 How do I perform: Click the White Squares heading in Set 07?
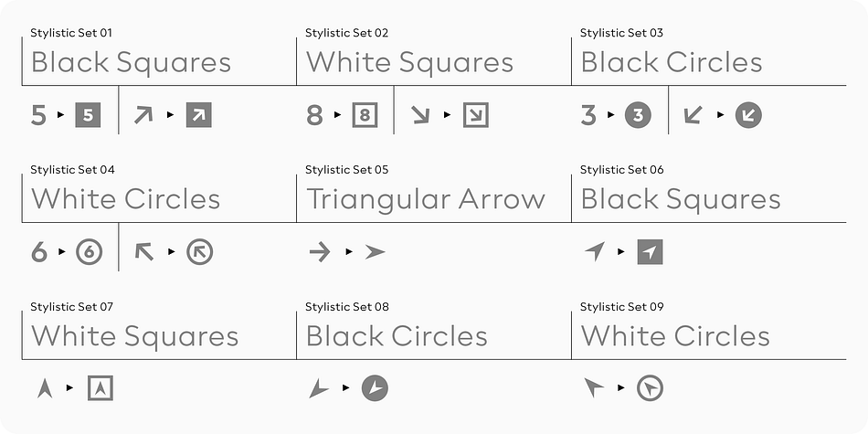coord(134,336)
